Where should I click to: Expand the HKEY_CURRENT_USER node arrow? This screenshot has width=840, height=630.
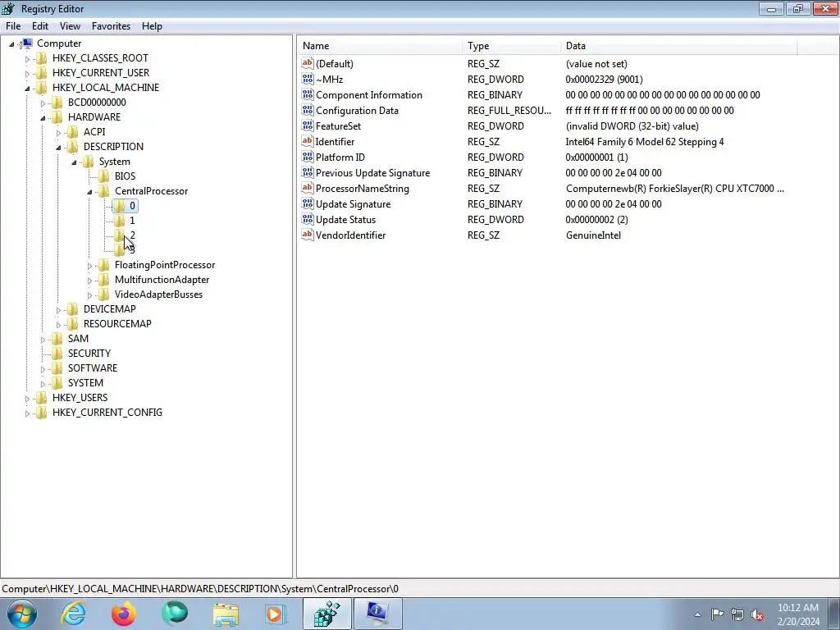tap(27, 73)
